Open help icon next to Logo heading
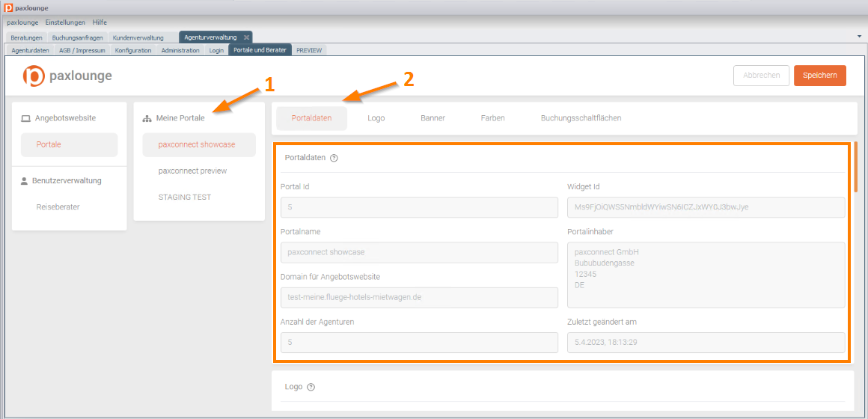Image resolution: width=868 pixels, height=419 pixels. click(x=311, y=388)
